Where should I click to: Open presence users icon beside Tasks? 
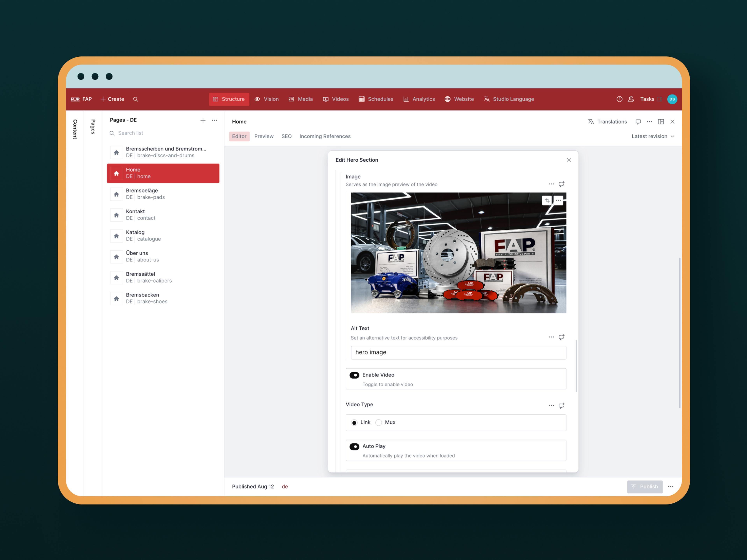[x=630, y=99]
